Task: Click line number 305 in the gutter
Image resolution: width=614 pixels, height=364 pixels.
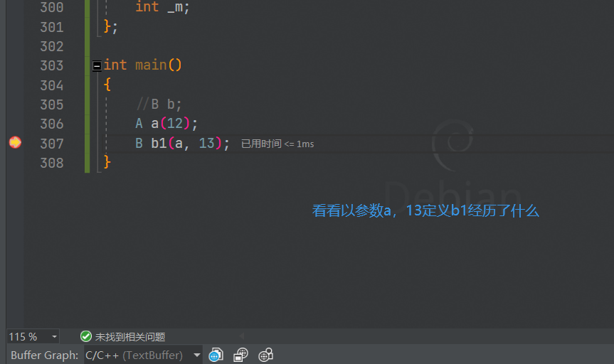Action: [51, 105]
